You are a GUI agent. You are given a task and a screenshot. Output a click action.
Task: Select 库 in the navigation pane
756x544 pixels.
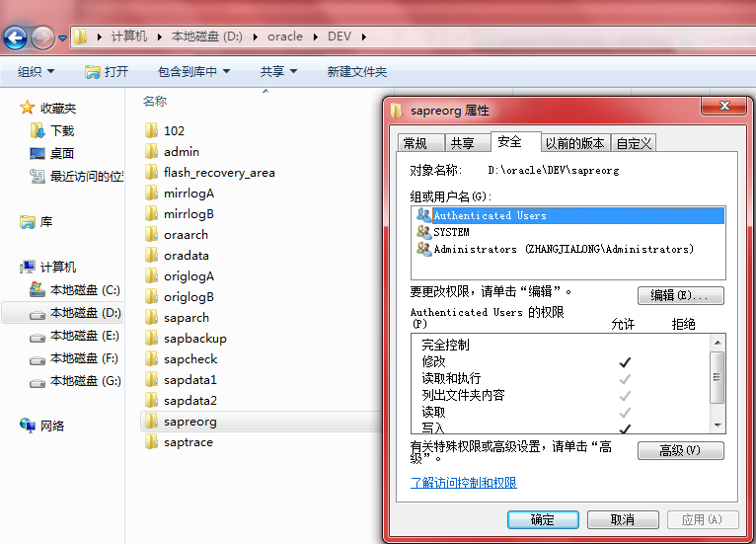pos(37,222)
